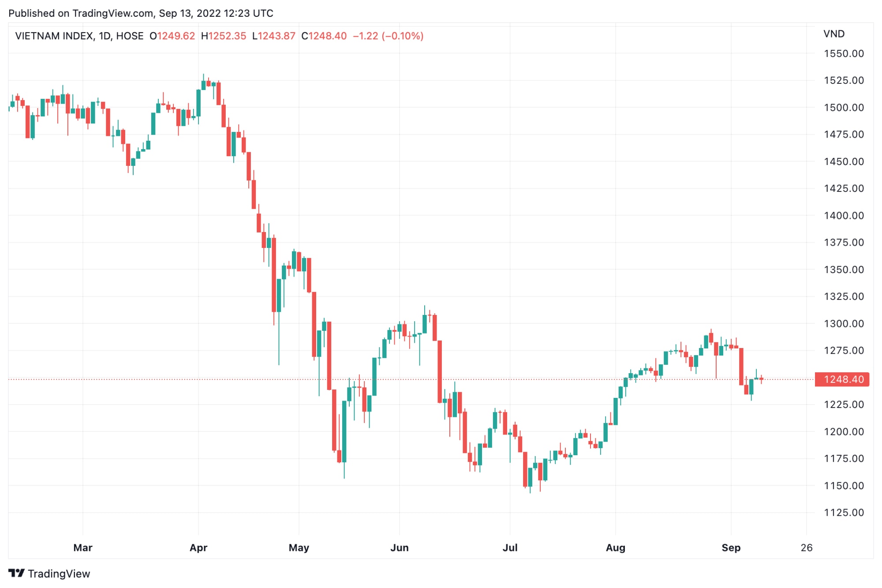882x588 pixels.
Task: Select the VIETNAM INDEX symbol title
Action: pos(54,36)
